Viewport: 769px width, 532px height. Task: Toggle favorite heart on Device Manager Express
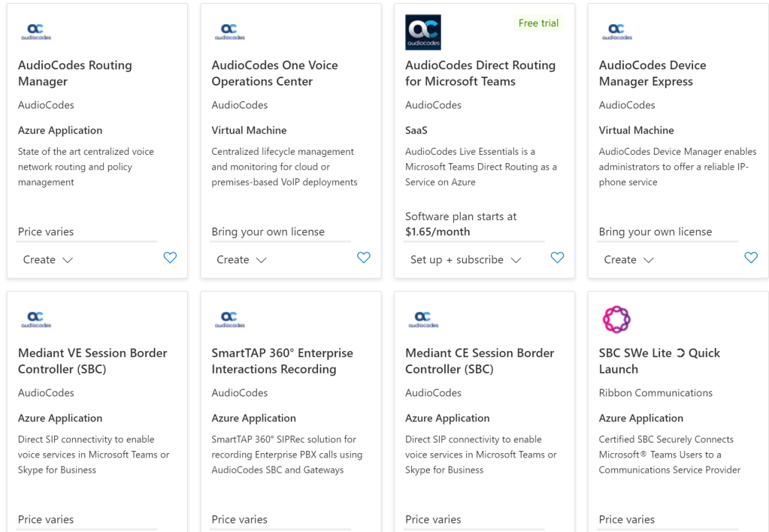coord(751,258)
